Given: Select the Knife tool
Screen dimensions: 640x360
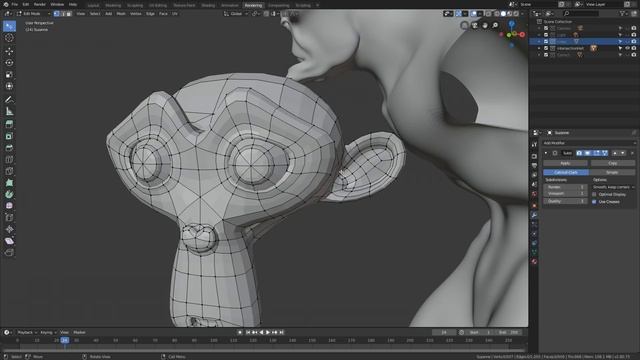Looking at the screenshot, I should 9,171.
